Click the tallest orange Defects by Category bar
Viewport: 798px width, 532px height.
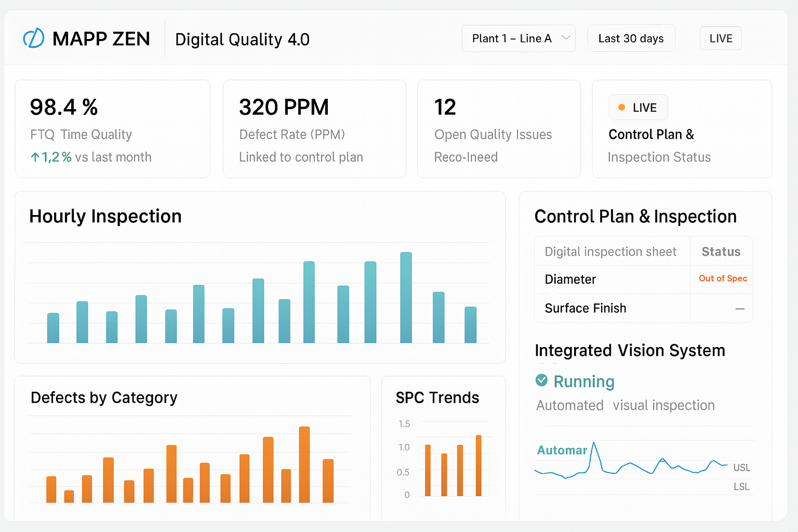(304, 464)
